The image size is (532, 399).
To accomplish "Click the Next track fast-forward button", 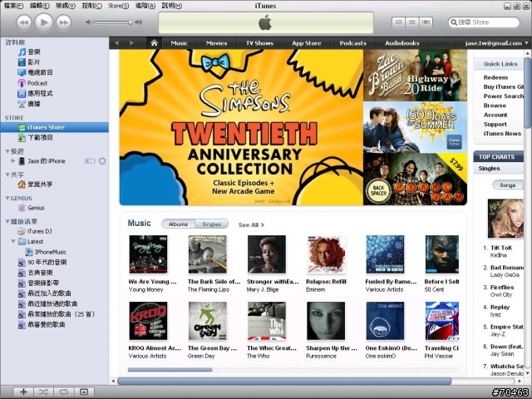I will point(64,22).
